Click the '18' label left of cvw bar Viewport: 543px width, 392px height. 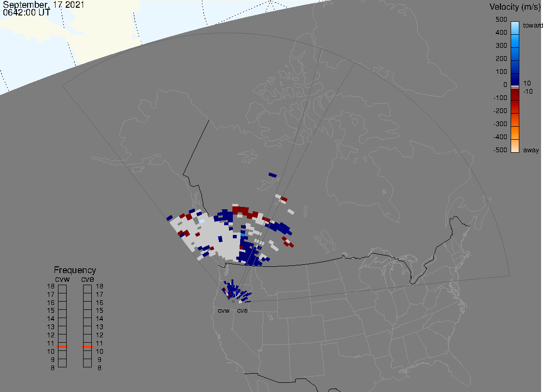51,286
